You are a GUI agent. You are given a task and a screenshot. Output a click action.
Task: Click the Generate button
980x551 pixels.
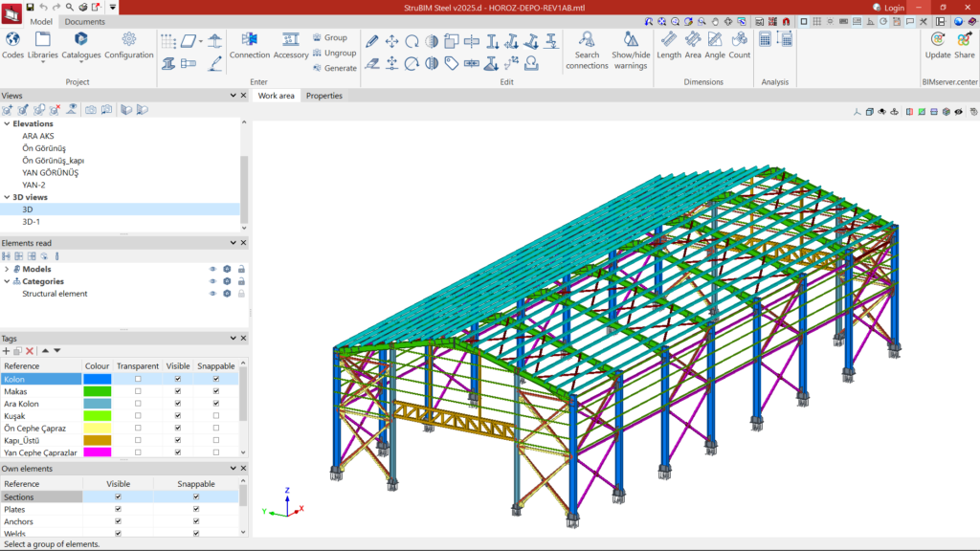[334, 68]
